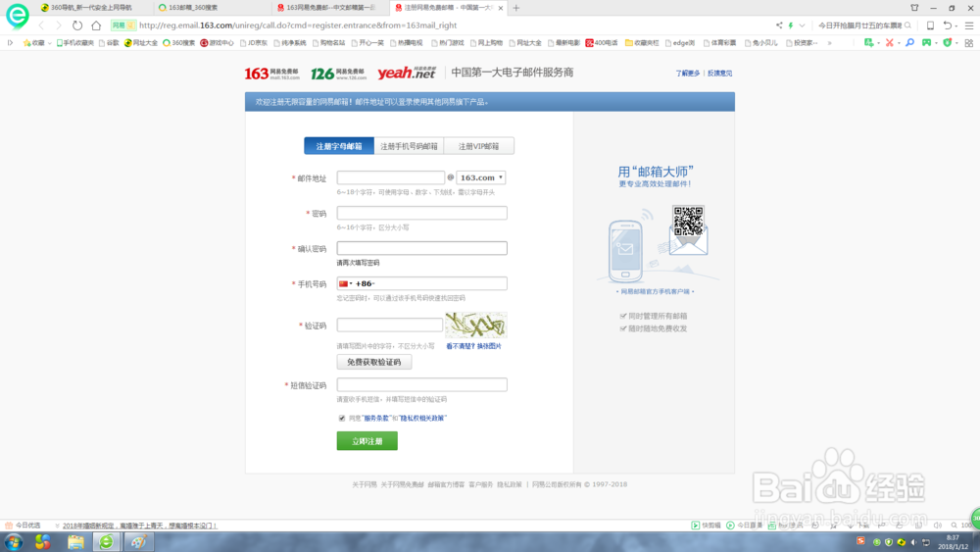
Task: Click the colorful pinwheel taskbar icon
Action: point(42,541)
